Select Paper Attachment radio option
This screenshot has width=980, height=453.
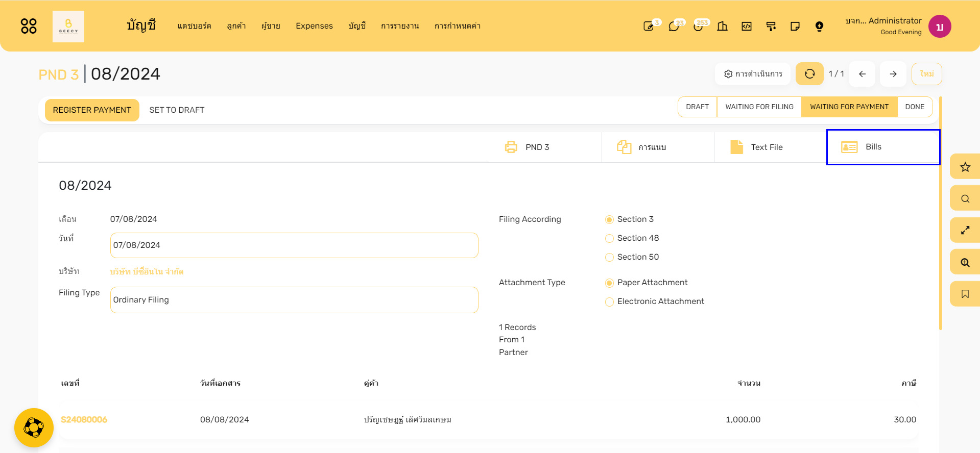coord(609,283)
